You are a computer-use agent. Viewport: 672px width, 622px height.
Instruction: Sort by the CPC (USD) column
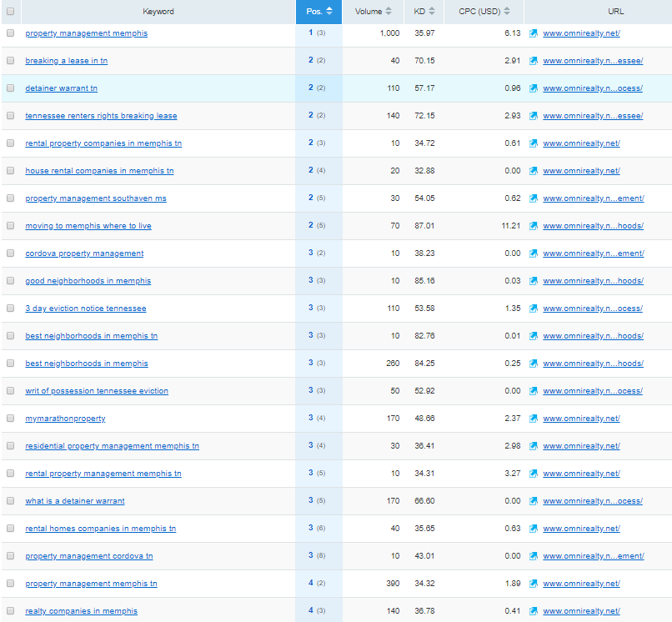484,12
